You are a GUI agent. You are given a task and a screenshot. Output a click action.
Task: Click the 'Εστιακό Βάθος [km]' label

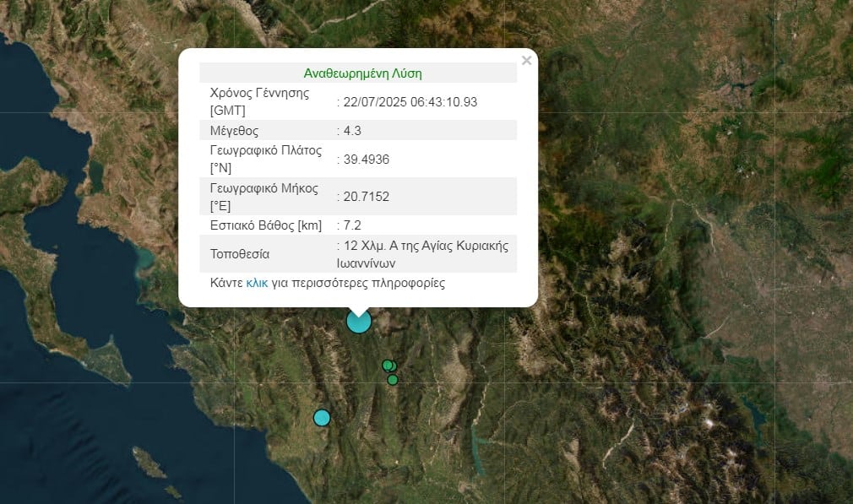(265, 225)
